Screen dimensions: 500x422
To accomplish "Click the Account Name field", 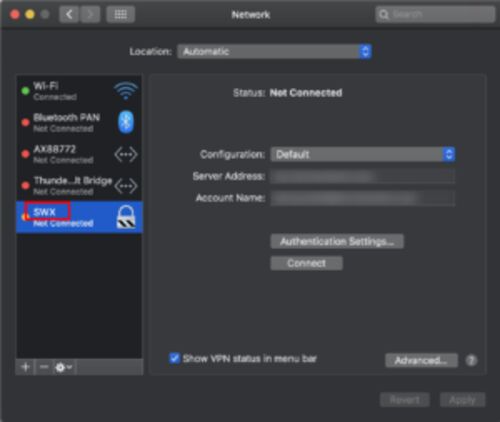I will click(363, 198).
